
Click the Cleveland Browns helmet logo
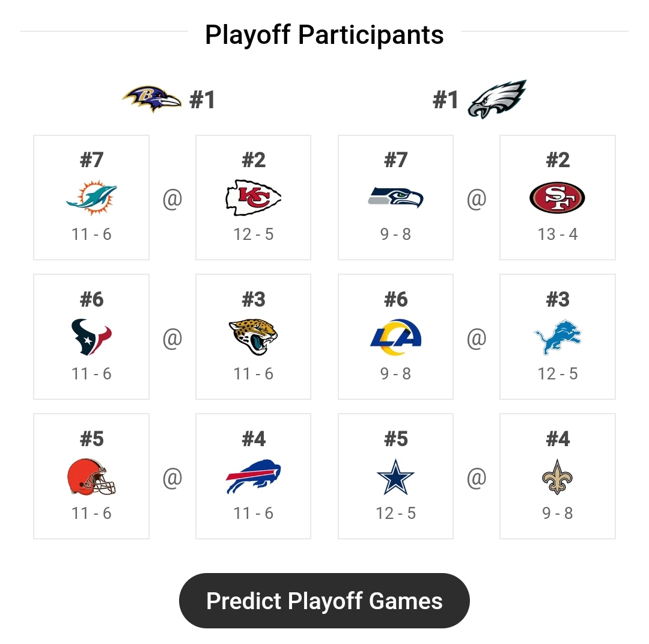point(91,476)
